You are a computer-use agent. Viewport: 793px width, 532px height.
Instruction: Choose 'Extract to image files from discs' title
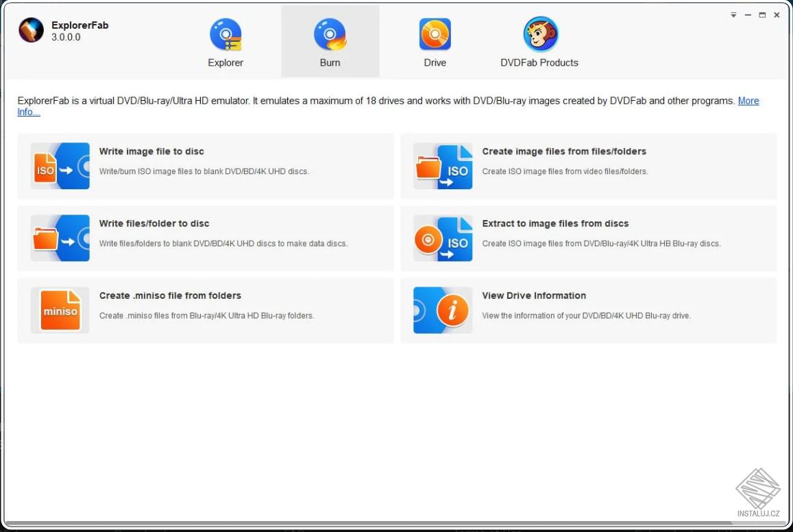[x=555, y=223]
